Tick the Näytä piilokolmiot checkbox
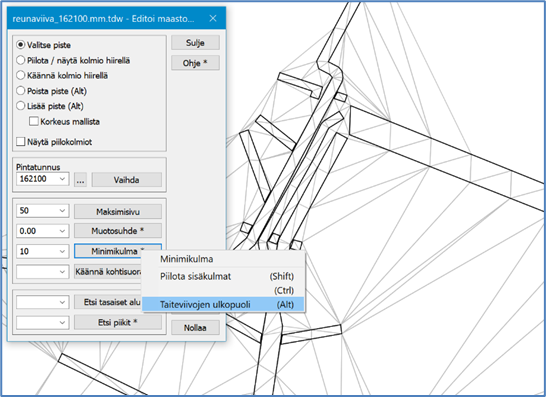The height and width of the screenshot is (397, 546). [x=21, y=142]
